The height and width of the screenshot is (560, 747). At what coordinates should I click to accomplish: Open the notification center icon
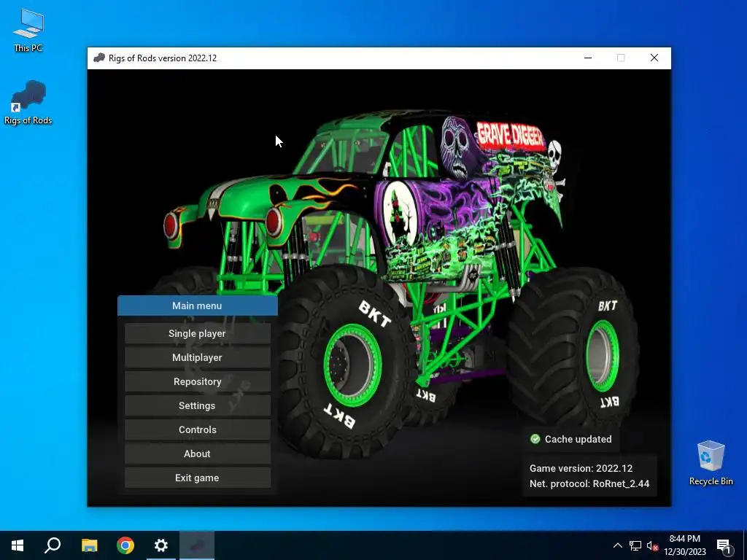724,546
